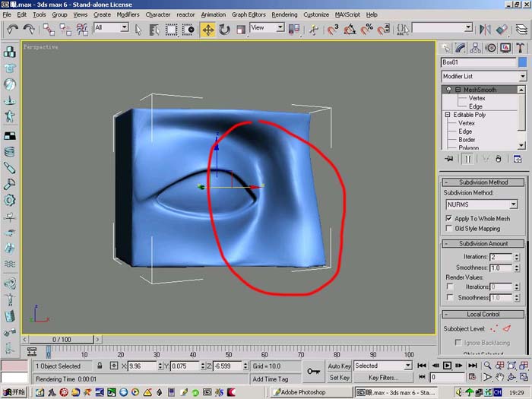Collapse the MeshSmooth modifier tree
The width and height of the screenshot is (532, 399).
point(458,90)
